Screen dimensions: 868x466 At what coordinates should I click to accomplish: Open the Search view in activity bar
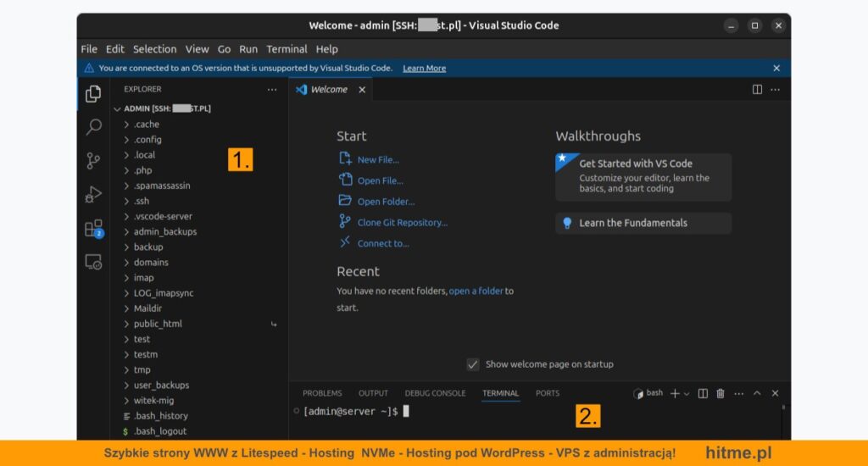[93, 127]
